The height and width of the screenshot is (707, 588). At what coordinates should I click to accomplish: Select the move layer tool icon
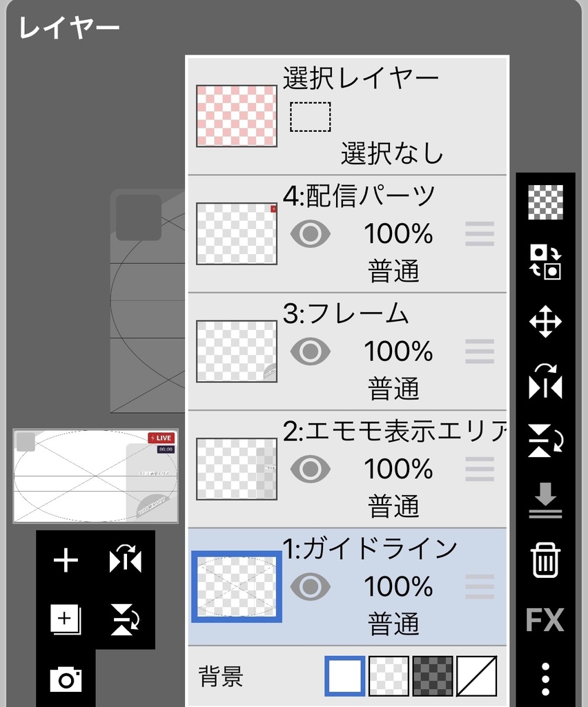[545, 322]
